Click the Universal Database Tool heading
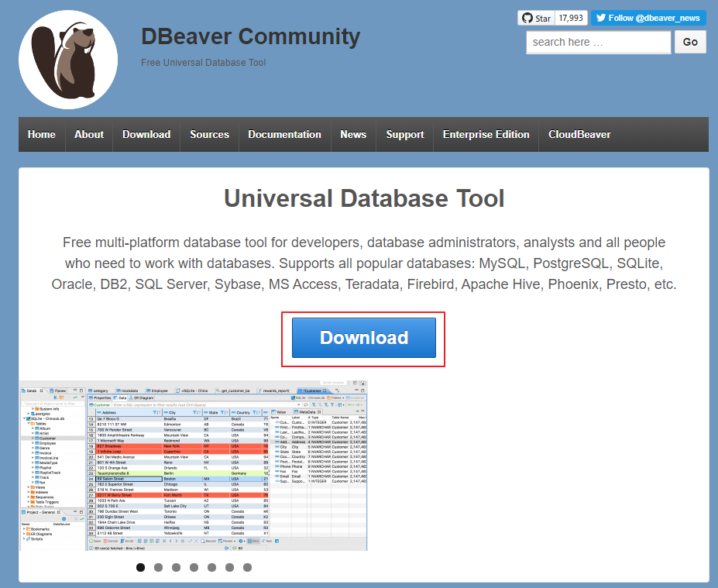Viewport: 718px width, 588px height. click(364, 198)
